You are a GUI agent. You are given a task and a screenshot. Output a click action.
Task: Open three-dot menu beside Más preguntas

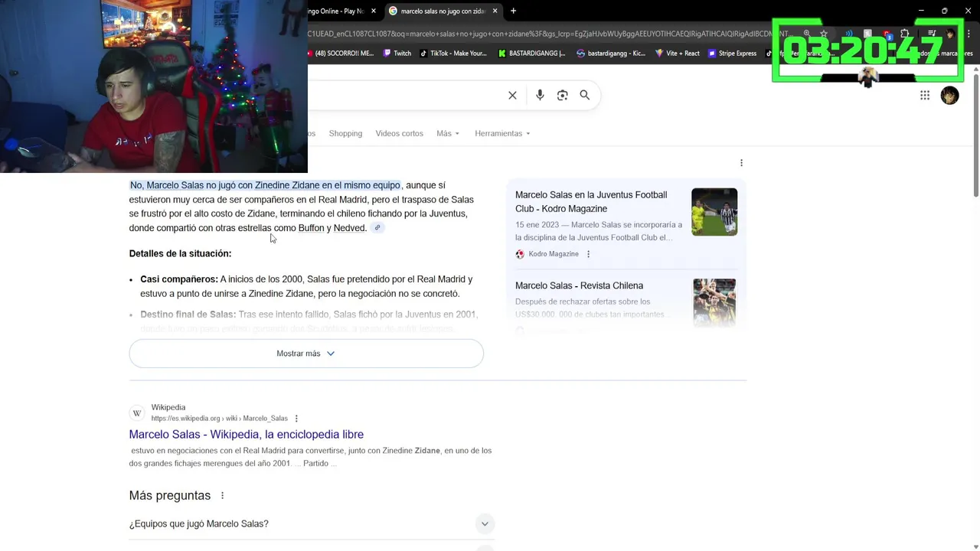pyautogui.click(x=222, y=496)
